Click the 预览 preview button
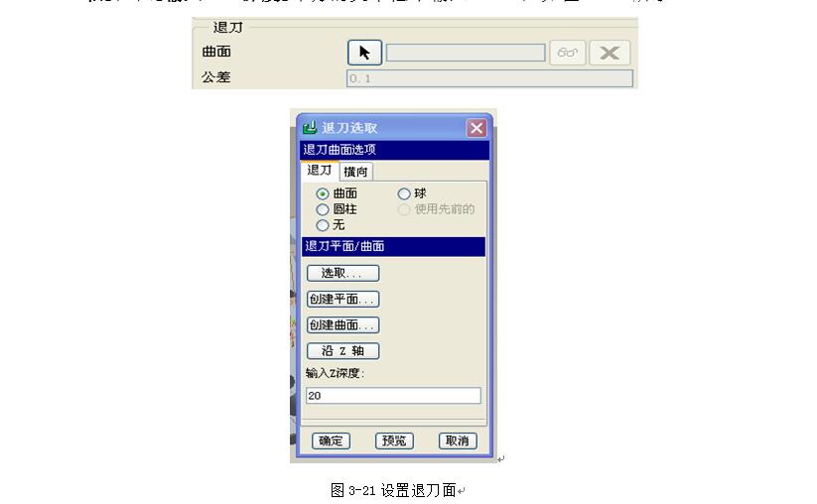 [394, 441]
